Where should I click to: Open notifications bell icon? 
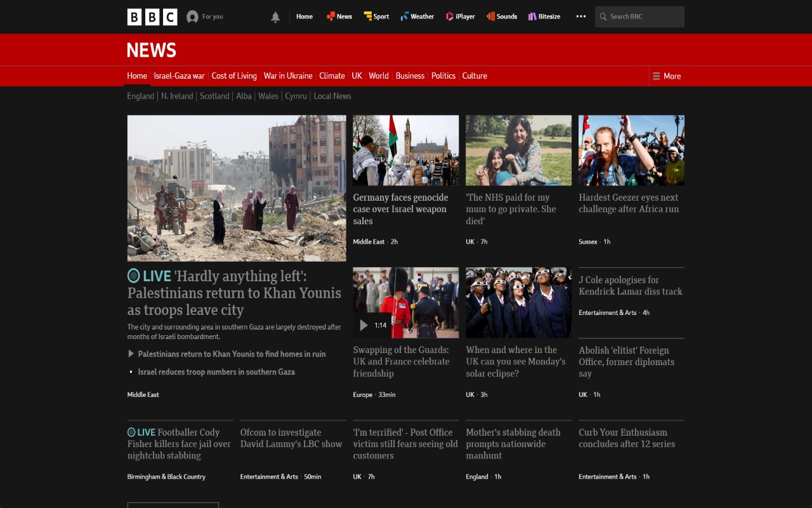pos(275,17)
